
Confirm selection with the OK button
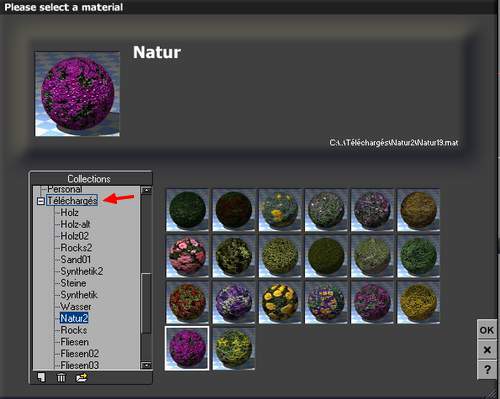point(487,330)
